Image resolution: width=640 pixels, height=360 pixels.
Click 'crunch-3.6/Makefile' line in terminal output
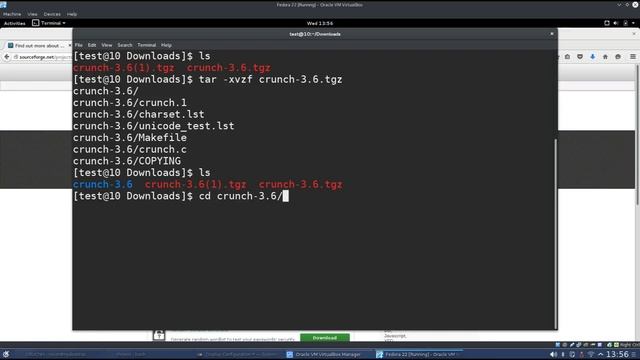click(130, 138)
